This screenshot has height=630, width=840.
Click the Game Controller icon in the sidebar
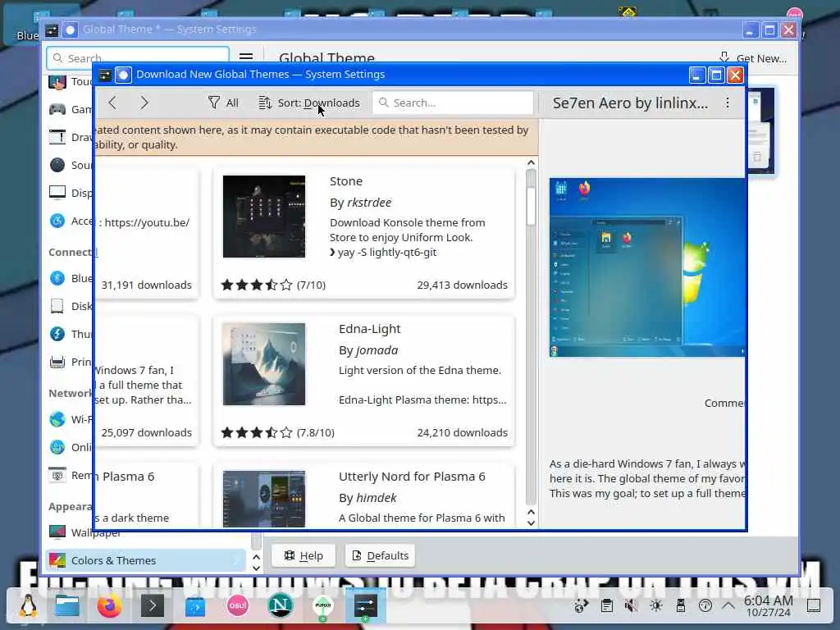tap(57, 109)
